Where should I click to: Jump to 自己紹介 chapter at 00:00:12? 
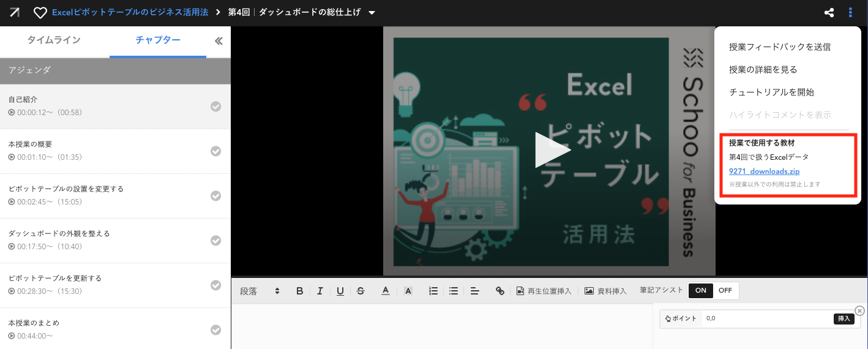coord(115,107)
